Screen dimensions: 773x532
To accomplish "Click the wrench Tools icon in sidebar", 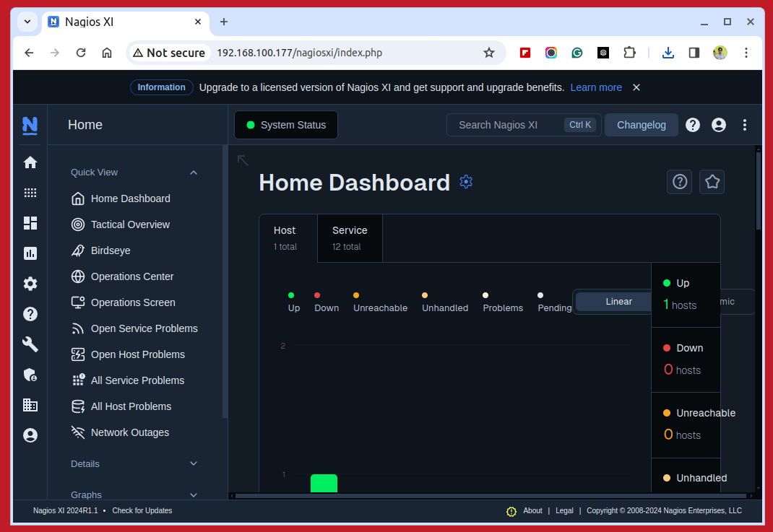I will click(30, 344).
